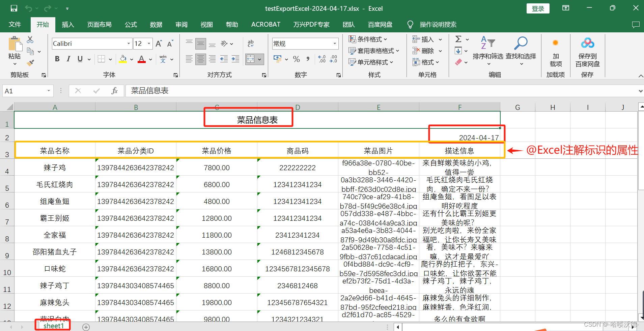Click 保存到百度网盘 button
Screen dimensions: 644x331
(x=588, y=53)
